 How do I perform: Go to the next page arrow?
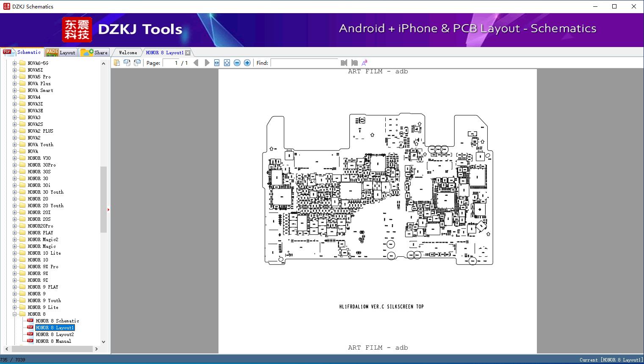207,63
